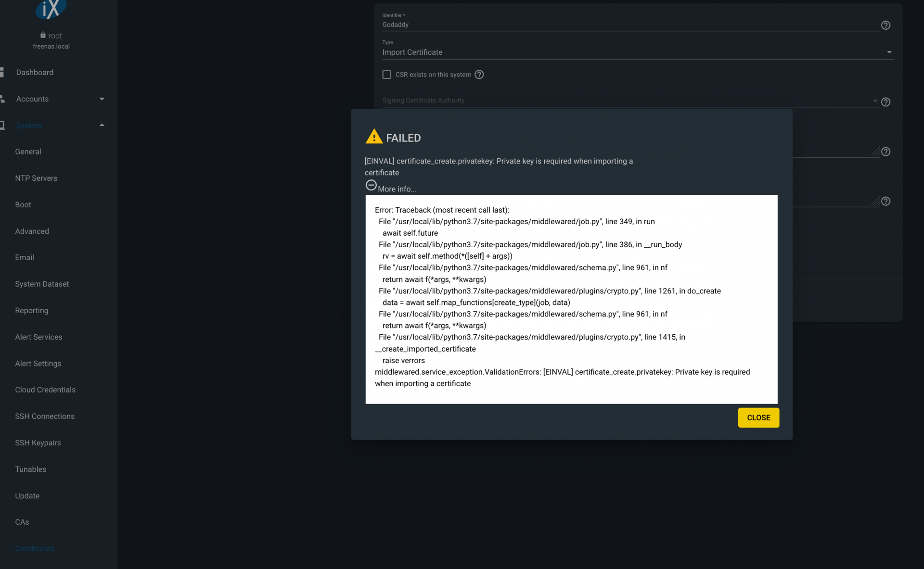Click the Identifier field containing Godaddy
Image resolution: width=924 pixels, height=569 pixels.
(x=630, y=24)
